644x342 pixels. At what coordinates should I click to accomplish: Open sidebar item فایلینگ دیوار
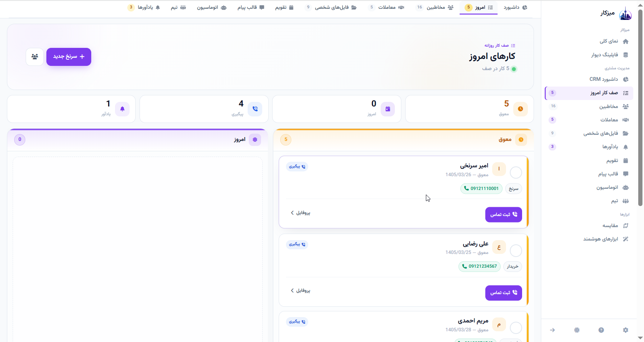[589, 55]
